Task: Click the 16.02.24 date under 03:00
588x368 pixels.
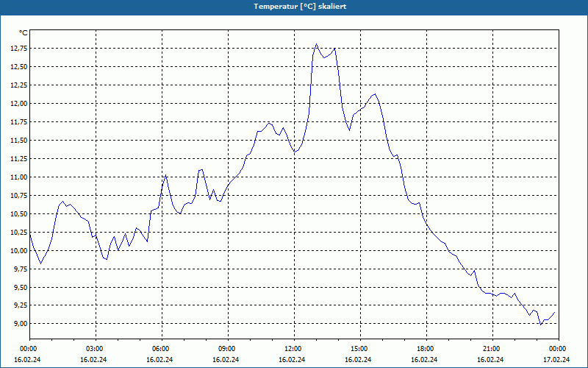Action: tap(94, 359)
